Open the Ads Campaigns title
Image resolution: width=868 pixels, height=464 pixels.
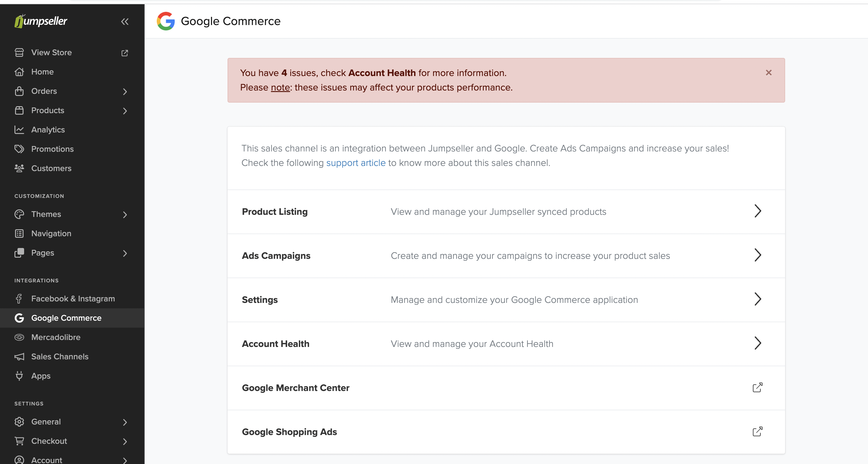pyautogui.click(x=276, y=256)
